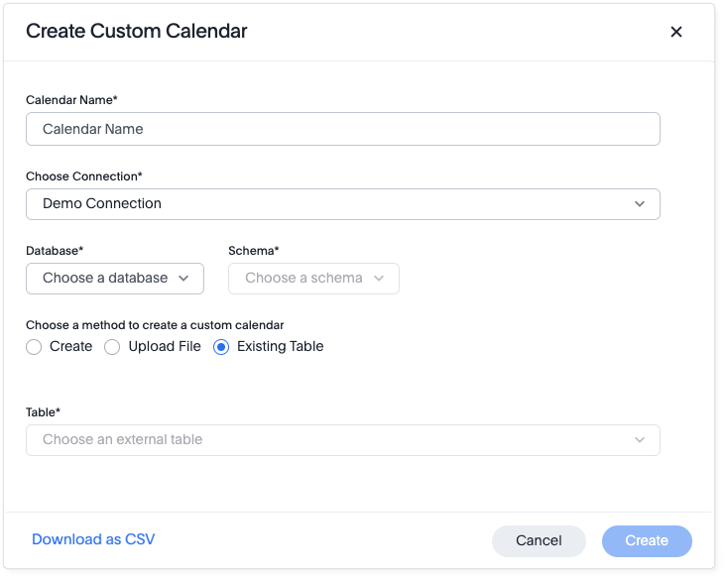Open the Choose an external table dropdown
The image size is (728, 579).
coord(342,439)
